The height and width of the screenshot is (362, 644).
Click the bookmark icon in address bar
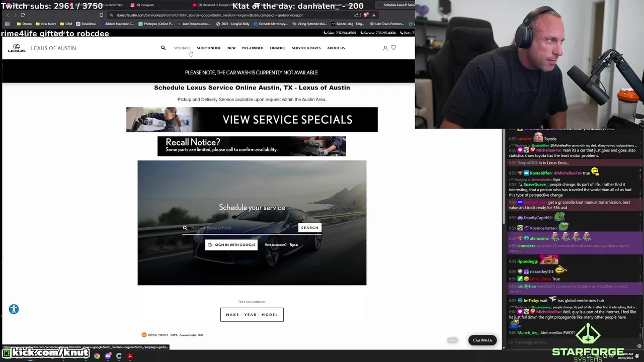click(x=101, y=15)
